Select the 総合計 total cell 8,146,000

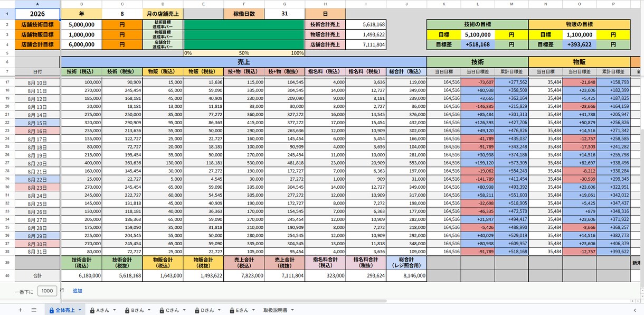tap(406, 275)
